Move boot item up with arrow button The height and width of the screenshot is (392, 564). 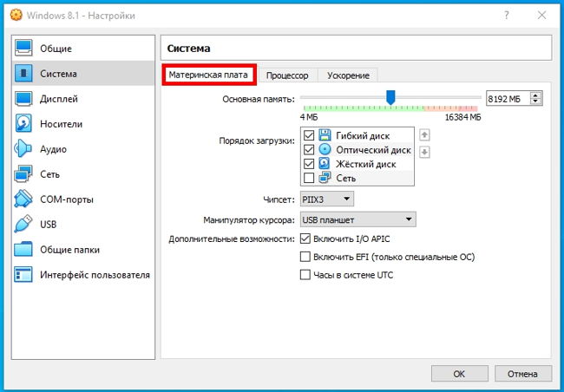[x=424, y=135]
